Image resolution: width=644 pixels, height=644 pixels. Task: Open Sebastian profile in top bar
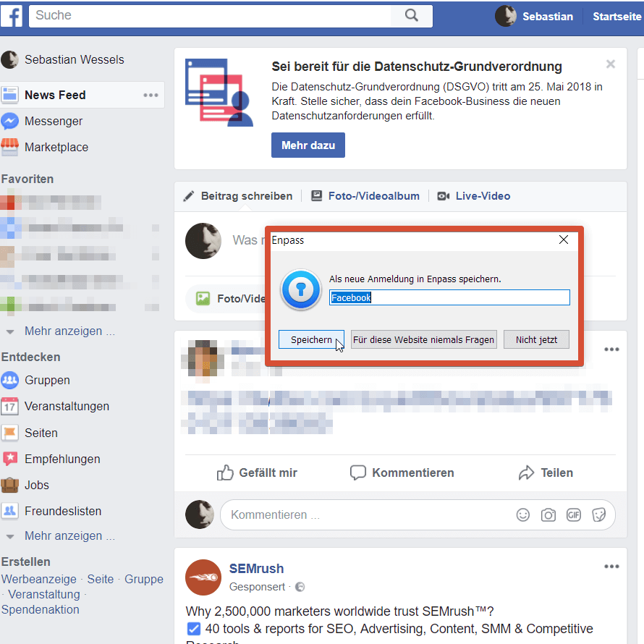click(534, 17)
